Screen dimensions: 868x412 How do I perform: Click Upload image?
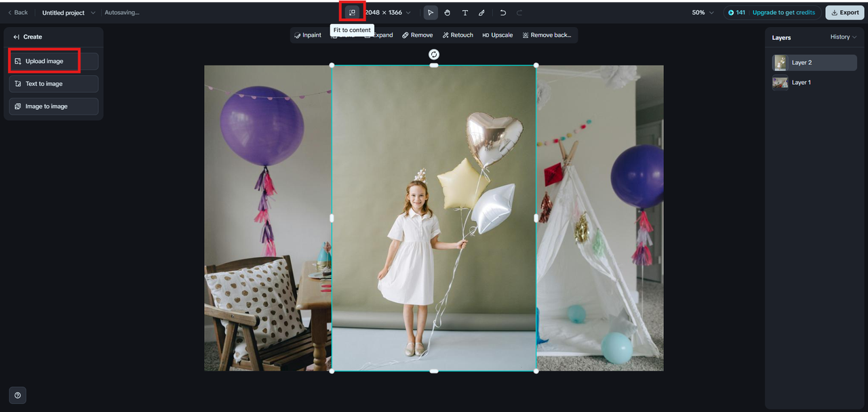[54, 61]
